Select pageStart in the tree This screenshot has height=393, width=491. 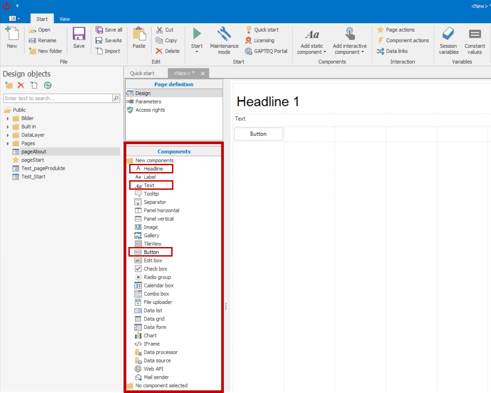(x=28, y=160)
